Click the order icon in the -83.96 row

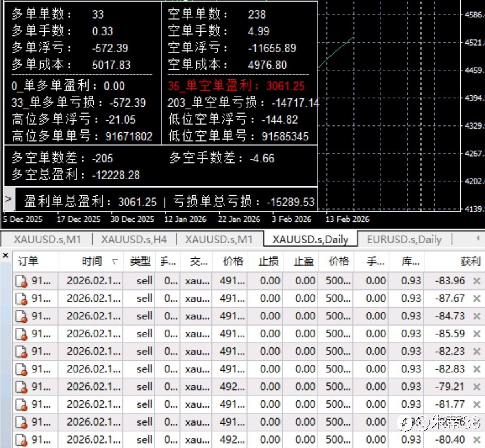click(x=21, y=281)
